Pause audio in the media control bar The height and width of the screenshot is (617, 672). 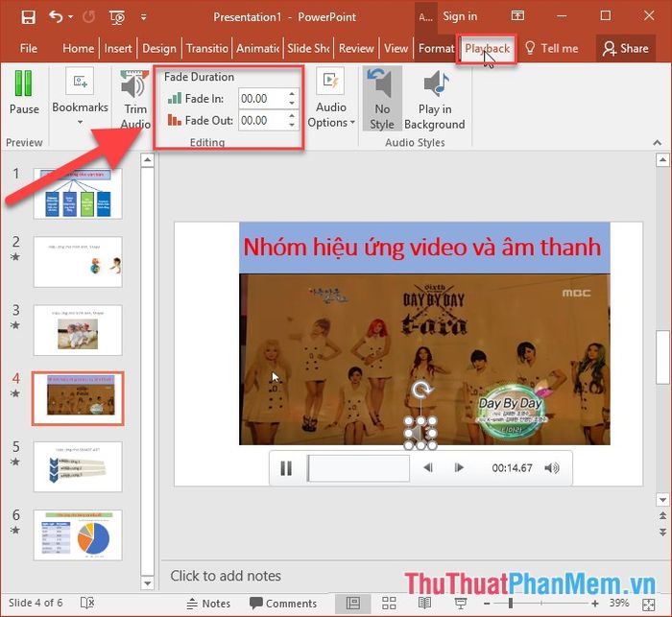point(286,468)
